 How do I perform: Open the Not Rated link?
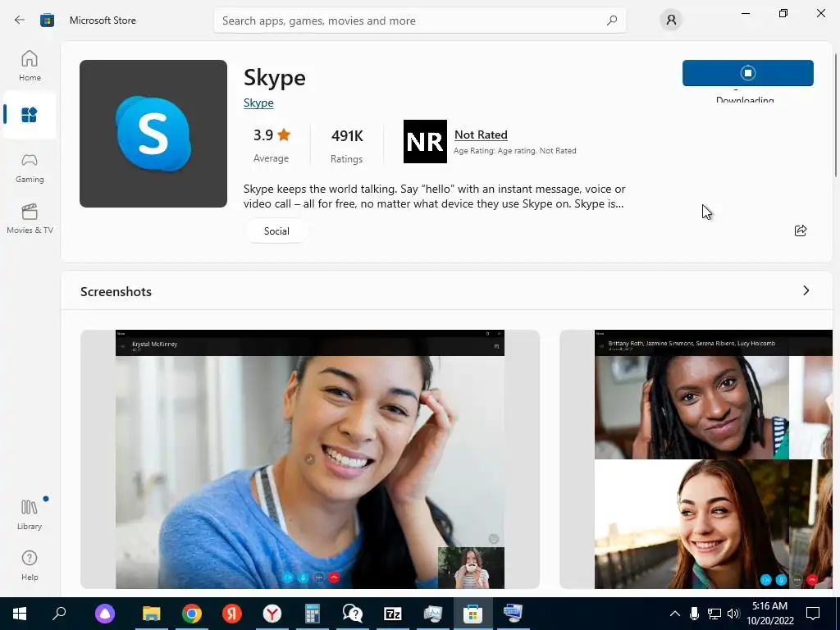pyautogui.click(x=481, y=135)
